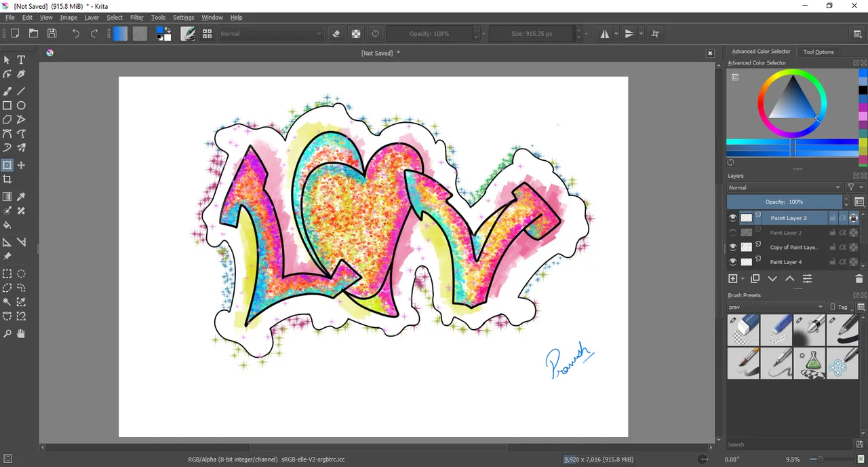Image resolution: width=868 pixels, height=467 pixels.
Task: Pick the Color Sampler eyedropper tool
Action: click(21, 197)
